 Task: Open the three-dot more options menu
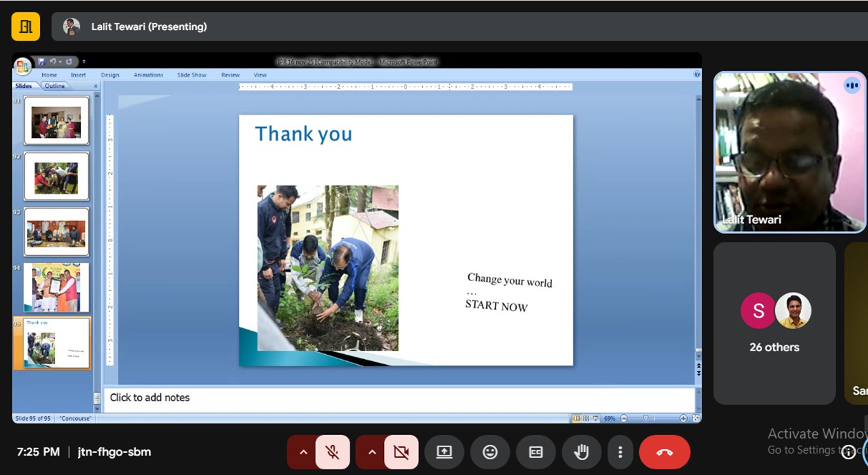tap(620, 452)
